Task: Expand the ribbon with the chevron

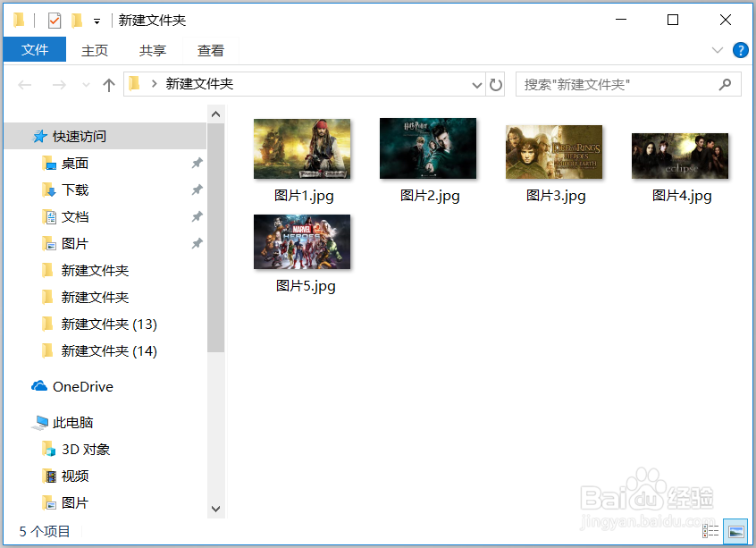Action: pos(718,50)
